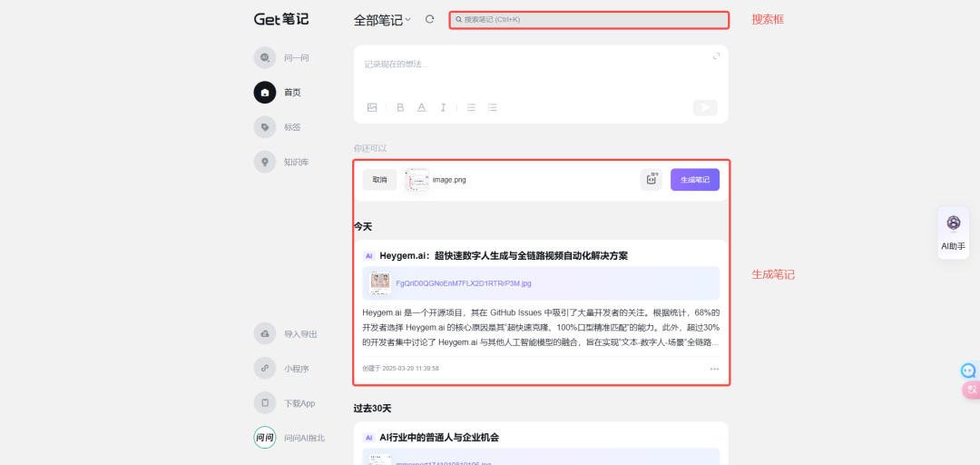Click the 过去30天 section heading
This screenshot has height=465, width=980.
[x=373, y=408]
